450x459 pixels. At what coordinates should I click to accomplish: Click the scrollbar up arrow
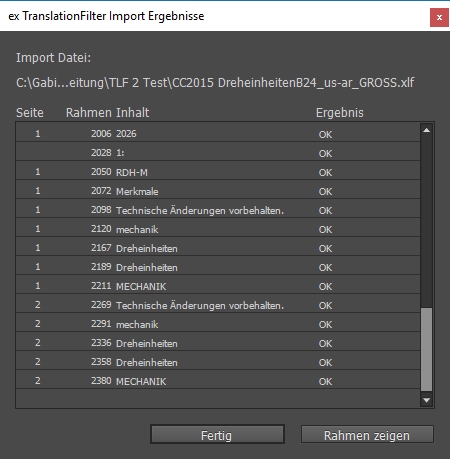pyautogui.click(x=426, y=130)
